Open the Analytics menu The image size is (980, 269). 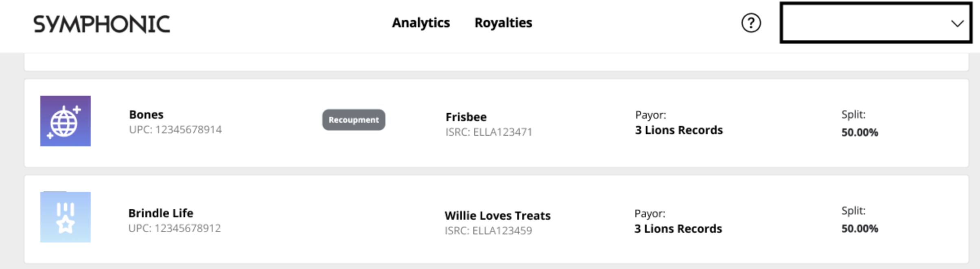(421, 23)
